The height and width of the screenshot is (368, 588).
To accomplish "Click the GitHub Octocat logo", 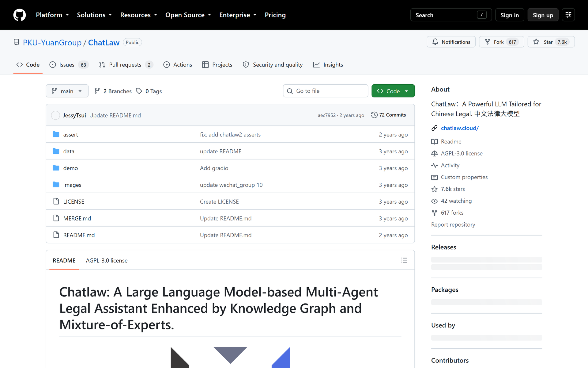I will 20,15.
